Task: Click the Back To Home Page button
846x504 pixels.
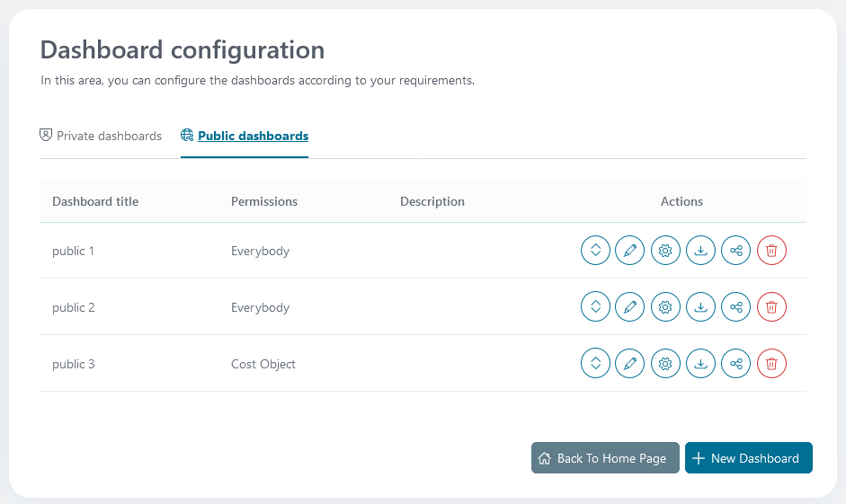Action: [605, 458]
